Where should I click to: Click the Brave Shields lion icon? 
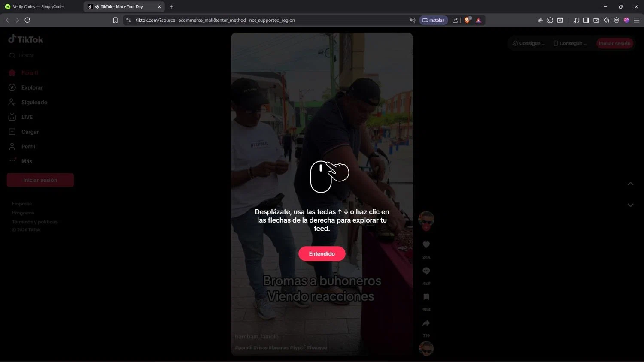[x=468, y=20]
